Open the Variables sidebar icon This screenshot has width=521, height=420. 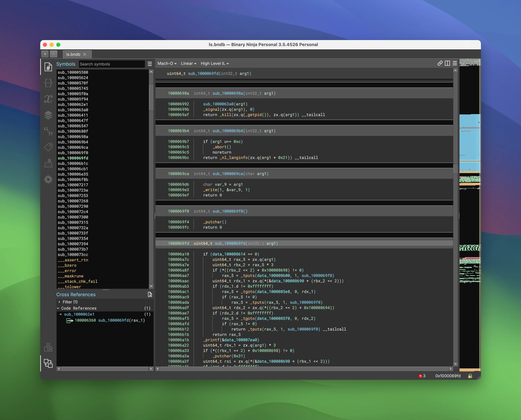[48, 99]
